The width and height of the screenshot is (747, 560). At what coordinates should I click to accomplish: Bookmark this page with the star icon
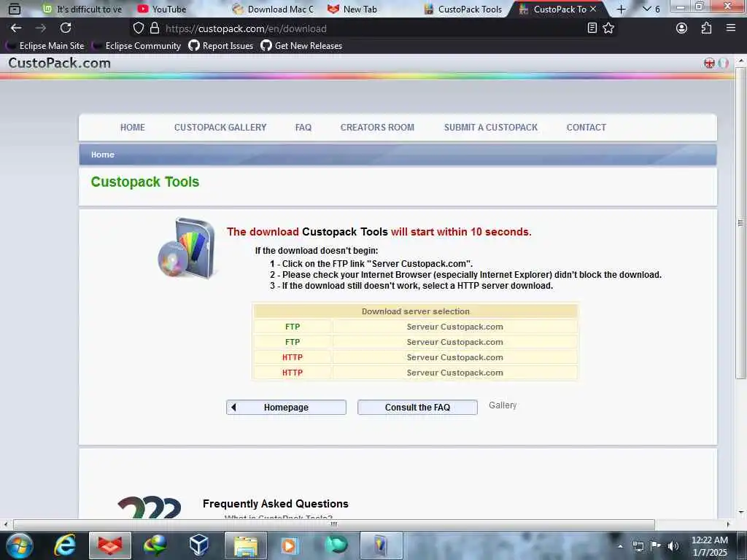coord(608,28)
